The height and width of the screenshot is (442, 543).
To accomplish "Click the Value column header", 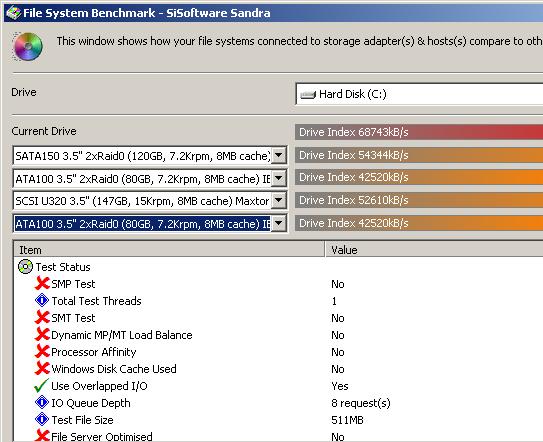I will pos(434,249).
